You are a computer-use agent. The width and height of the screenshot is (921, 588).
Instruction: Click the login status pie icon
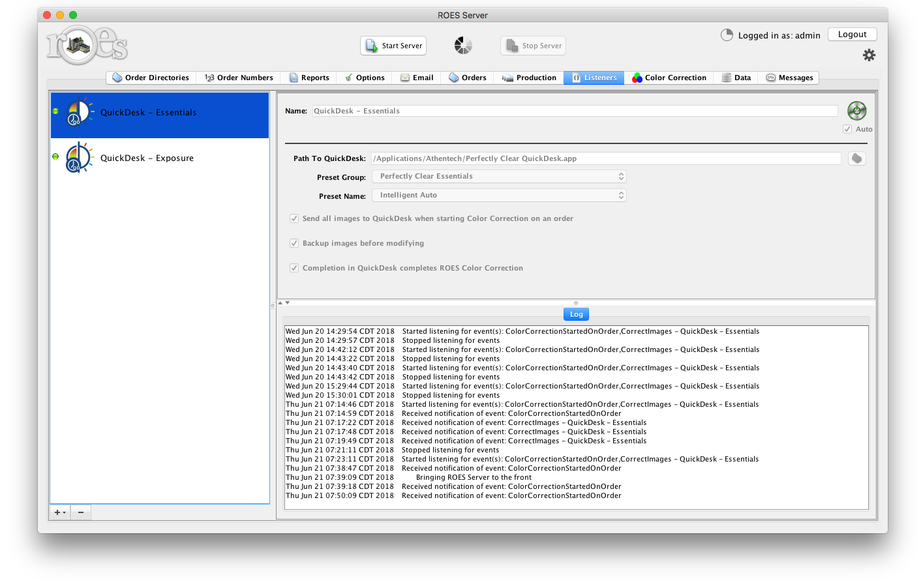[727, 35]
